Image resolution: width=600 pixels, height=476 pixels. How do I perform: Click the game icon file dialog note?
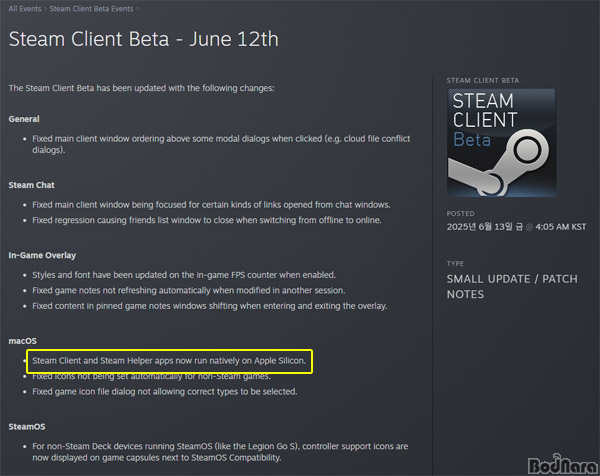point(165,391)
